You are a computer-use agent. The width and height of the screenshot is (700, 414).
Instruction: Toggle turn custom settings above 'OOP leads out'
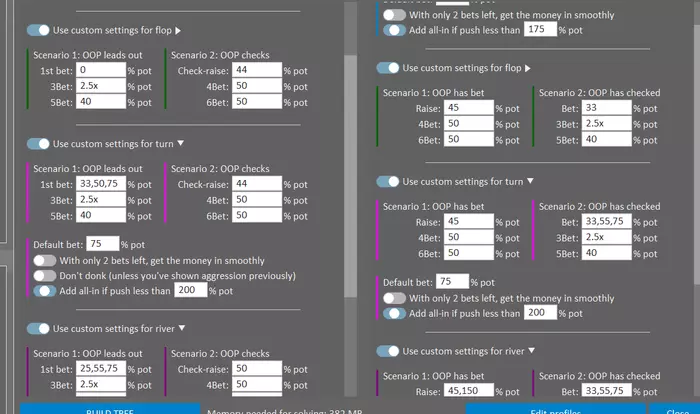point(38,144)
